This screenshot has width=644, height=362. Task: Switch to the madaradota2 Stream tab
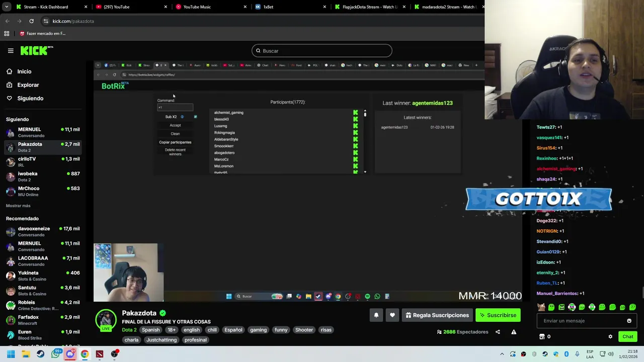[448, 7]
